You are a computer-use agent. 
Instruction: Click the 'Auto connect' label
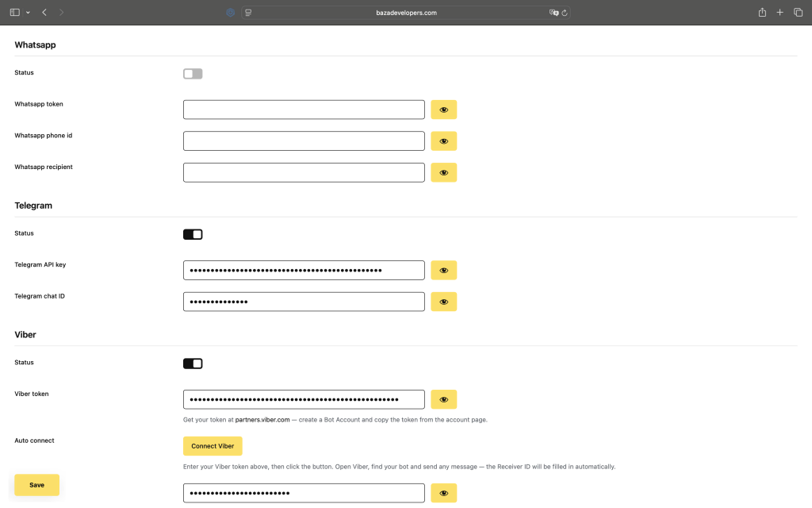pyautogui.click(x=34, y=441)
